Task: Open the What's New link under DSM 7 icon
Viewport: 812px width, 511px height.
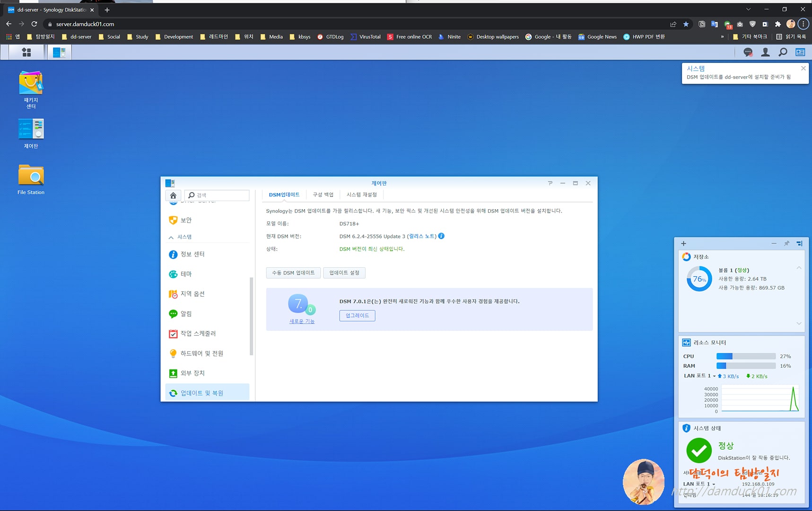Action: 302,321
